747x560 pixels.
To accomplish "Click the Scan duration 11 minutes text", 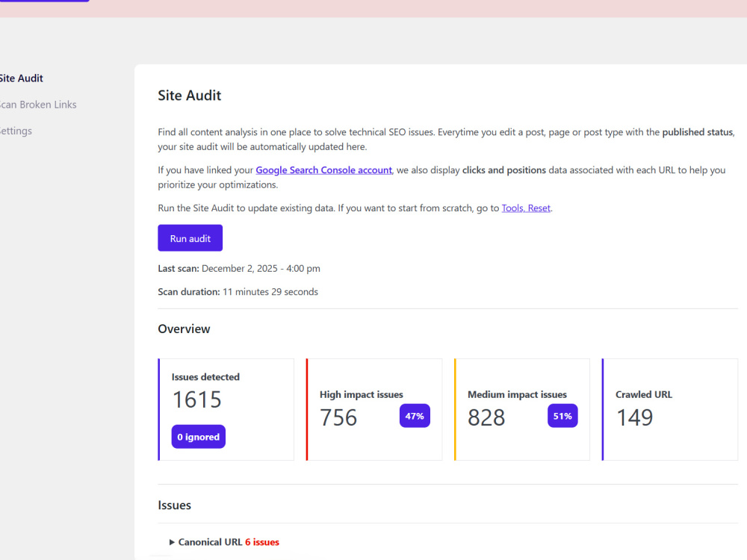I will pos(238,292).
